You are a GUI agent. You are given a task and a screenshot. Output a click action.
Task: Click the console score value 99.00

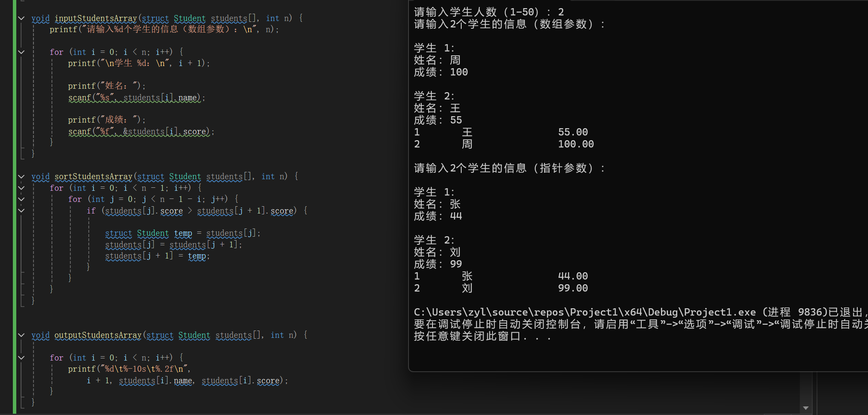pos(573,288)
